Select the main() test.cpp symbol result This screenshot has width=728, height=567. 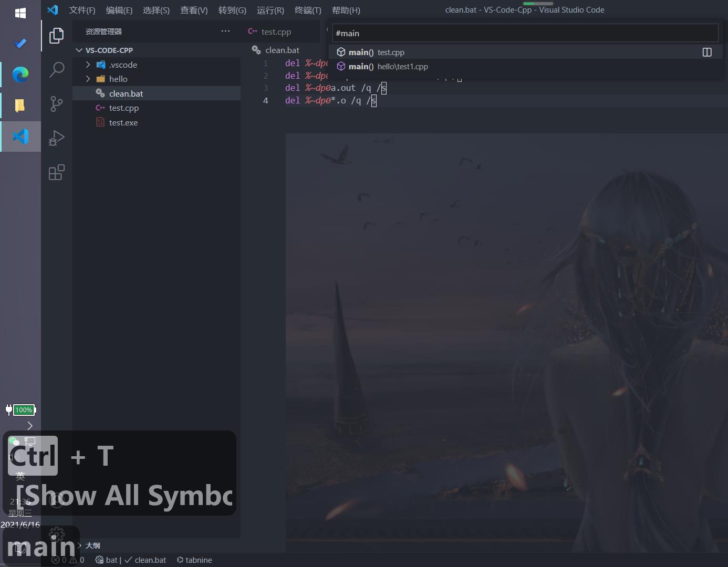click(x=525, y=52)
